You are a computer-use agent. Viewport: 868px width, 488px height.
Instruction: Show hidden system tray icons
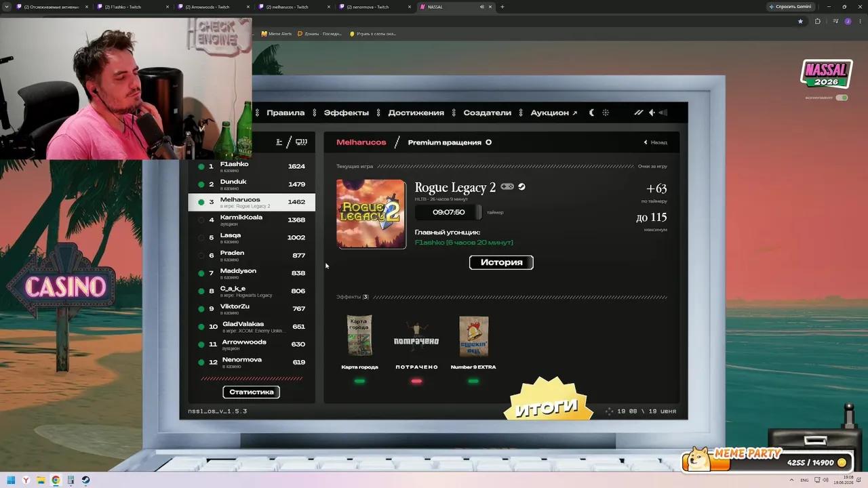click(x=791, y=480)
